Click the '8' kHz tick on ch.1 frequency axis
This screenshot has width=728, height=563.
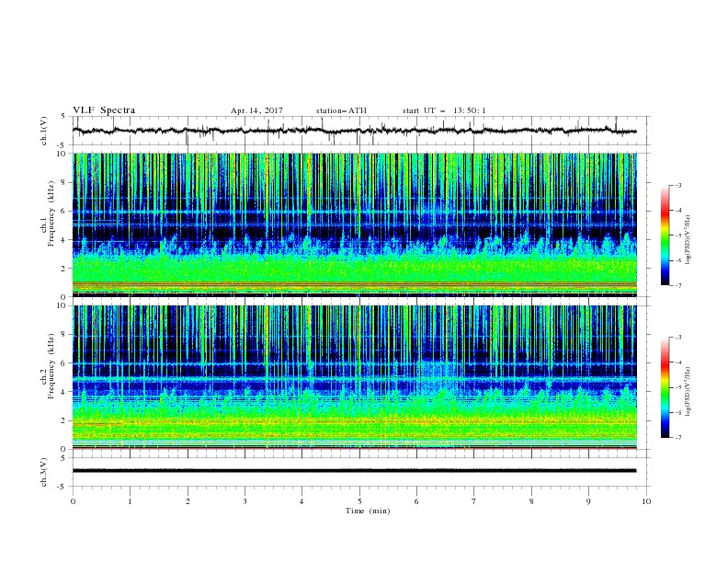click(65, 182)
